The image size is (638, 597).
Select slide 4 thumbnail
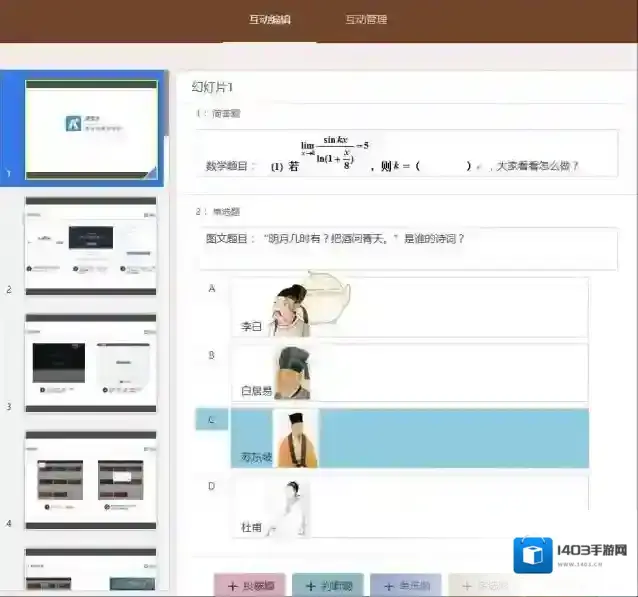(91, 480)
